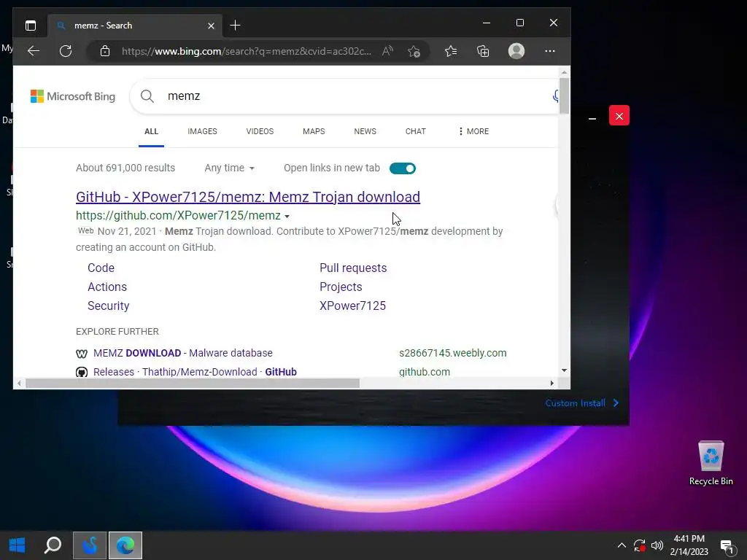Open Edge Settings and more menu
This screenshot has height=560, width=747.
coord(550,51)
